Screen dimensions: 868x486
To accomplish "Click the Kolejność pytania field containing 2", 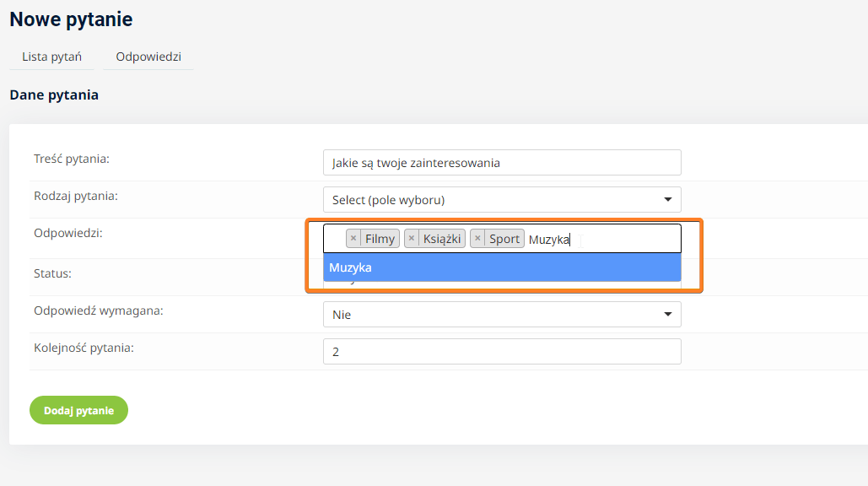I will (502, 352).
